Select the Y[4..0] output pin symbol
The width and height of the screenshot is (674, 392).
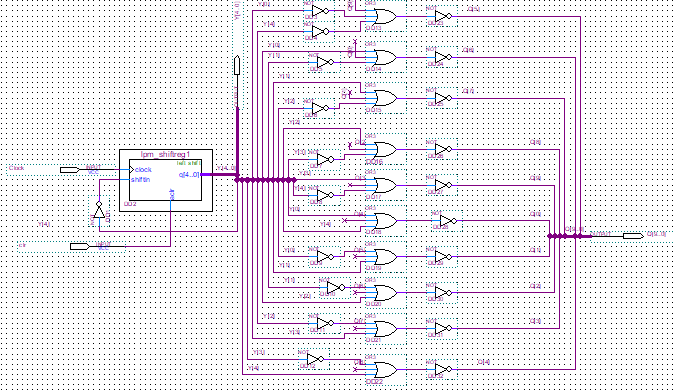tap(237, 65)
